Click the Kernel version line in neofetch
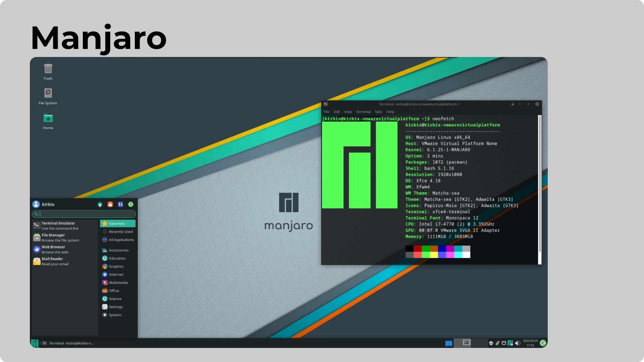This screenshot has height=362, width=644. point(438,150)
